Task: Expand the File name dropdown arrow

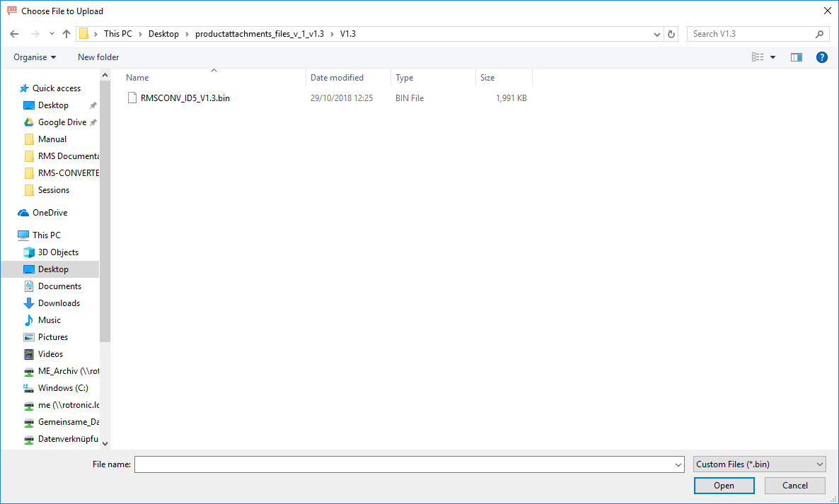Action: pos(678,464)
